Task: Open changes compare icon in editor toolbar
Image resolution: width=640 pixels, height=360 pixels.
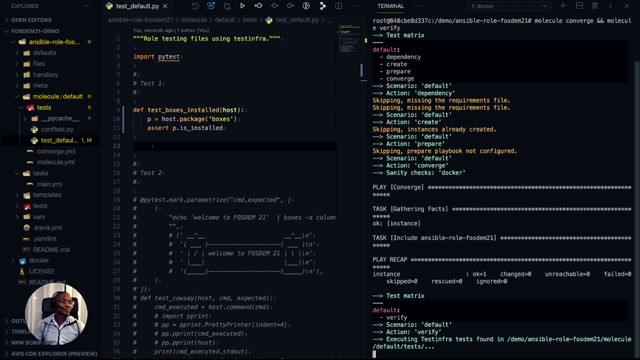Action: pyautogui.click(x=227, y=6)
